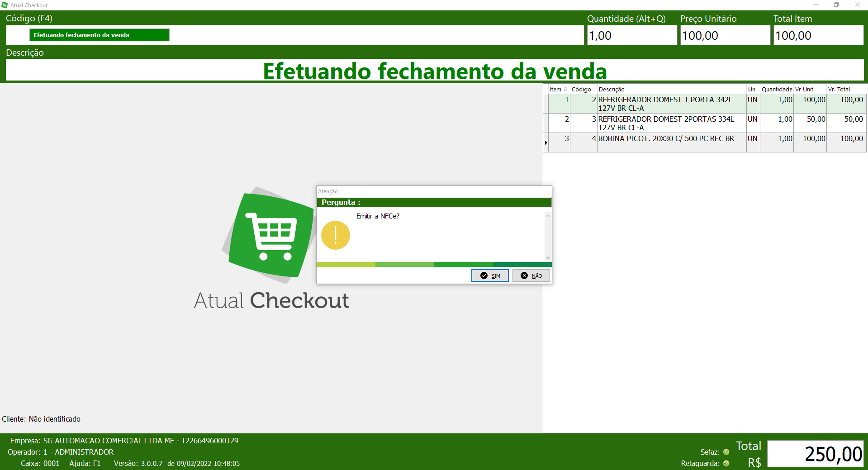Click the Caixa: 0001 status entry

pyautogui.click(x=40, y=463)
